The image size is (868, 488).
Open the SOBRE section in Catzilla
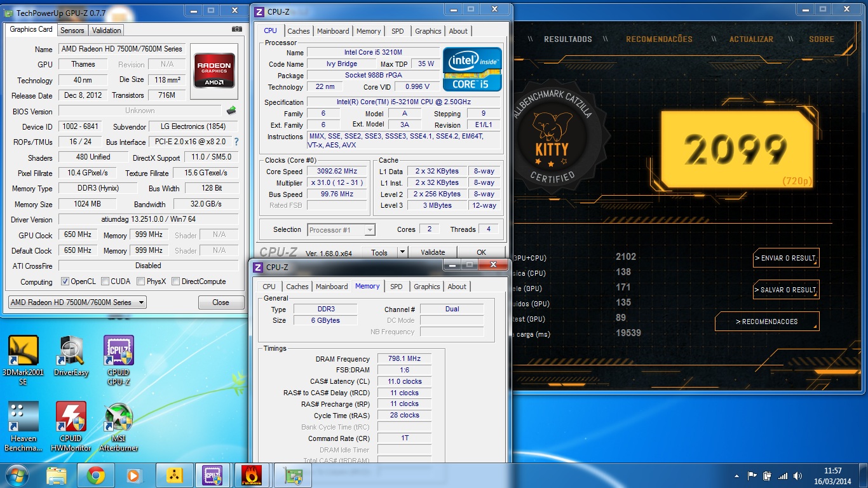(x=822, y=39)
